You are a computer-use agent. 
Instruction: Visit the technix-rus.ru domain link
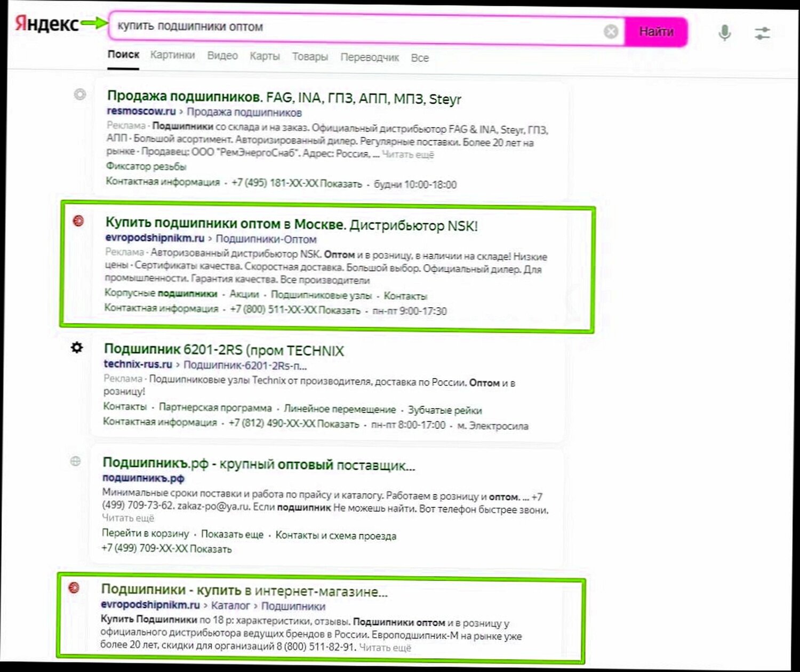pyautogui.click(x=138, y=364)
